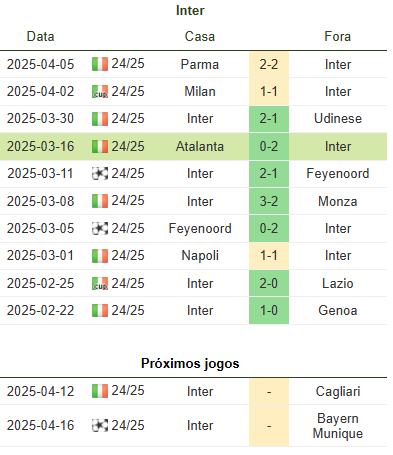Select the Napoli home team name
The width and height of the screenshot is (393, 455).
200,256
